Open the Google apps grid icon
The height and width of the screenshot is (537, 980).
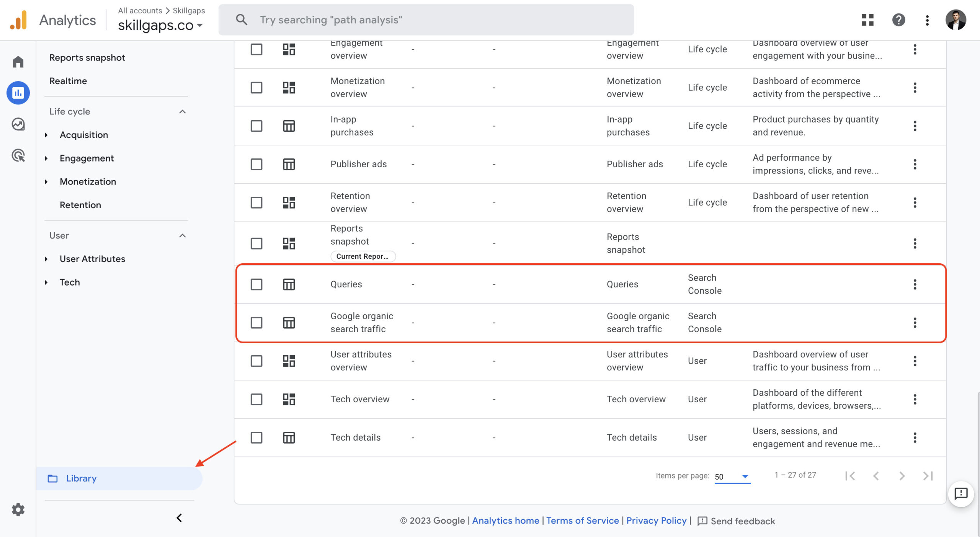tap(867, 20)
